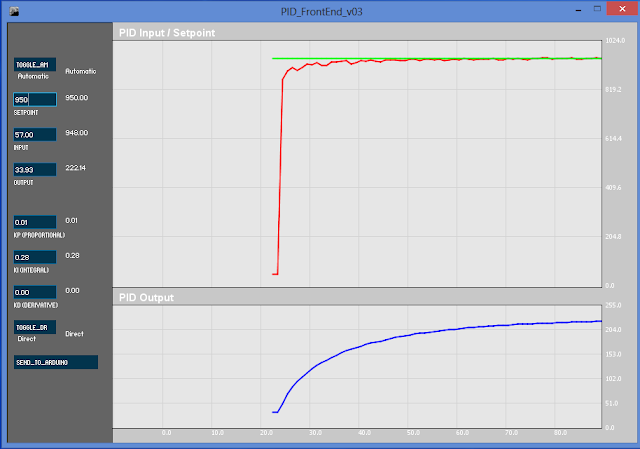
Task: Click the 409.6 axis label
Action: click(x=613, y=188)
